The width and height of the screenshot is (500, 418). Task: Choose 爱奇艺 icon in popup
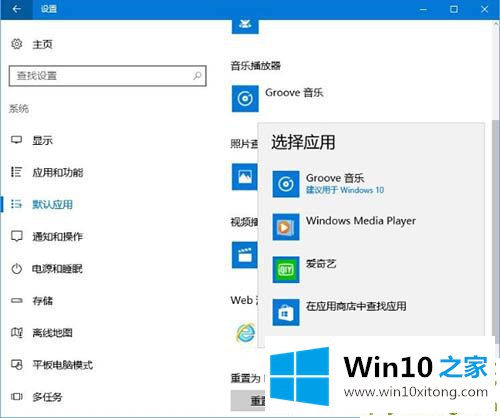(286, 270)
